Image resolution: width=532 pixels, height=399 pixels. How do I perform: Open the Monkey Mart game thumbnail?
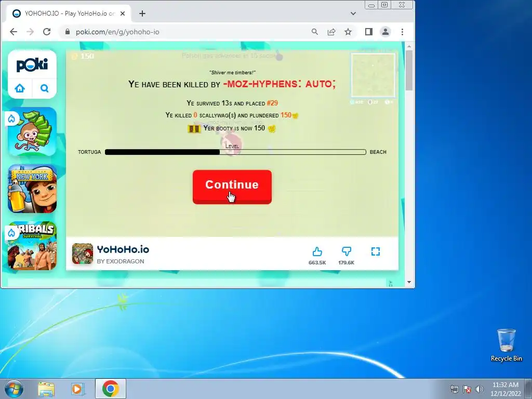click(32, 131)
